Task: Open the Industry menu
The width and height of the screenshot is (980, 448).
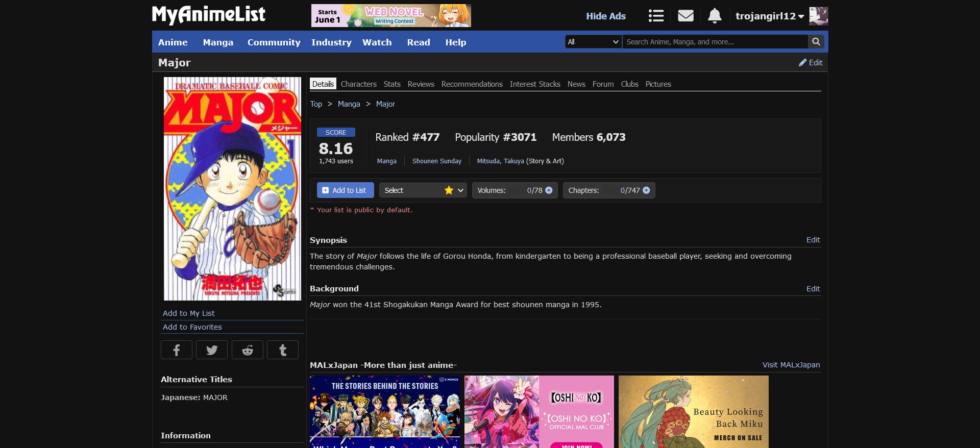Action: coord(331,42)
